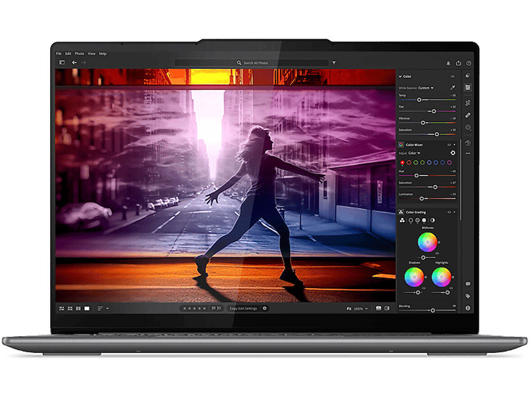This screenshot has height=397, width=532.
Task: Click the filter funnel icon
Action: 334,63
